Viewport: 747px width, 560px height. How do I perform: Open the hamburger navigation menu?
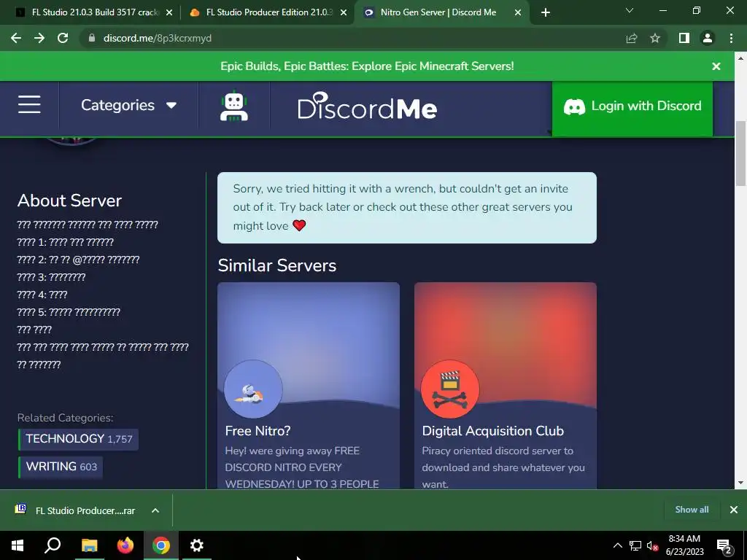pos(29,104)
